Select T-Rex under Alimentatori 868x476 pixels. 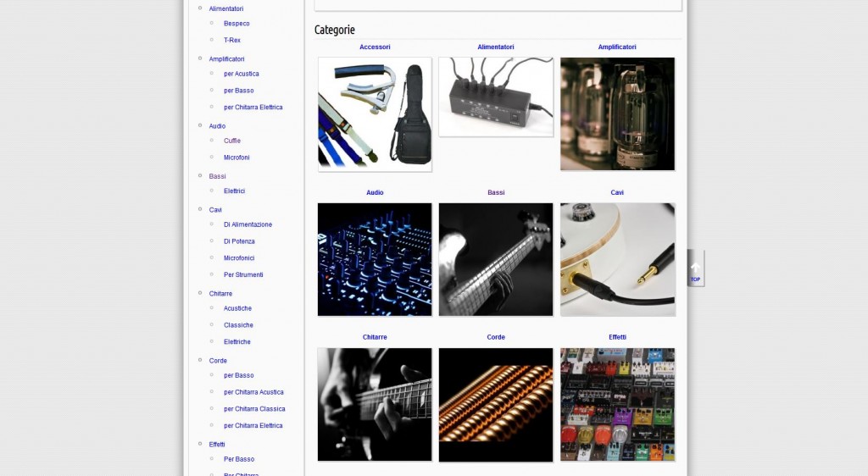[232, 41]
